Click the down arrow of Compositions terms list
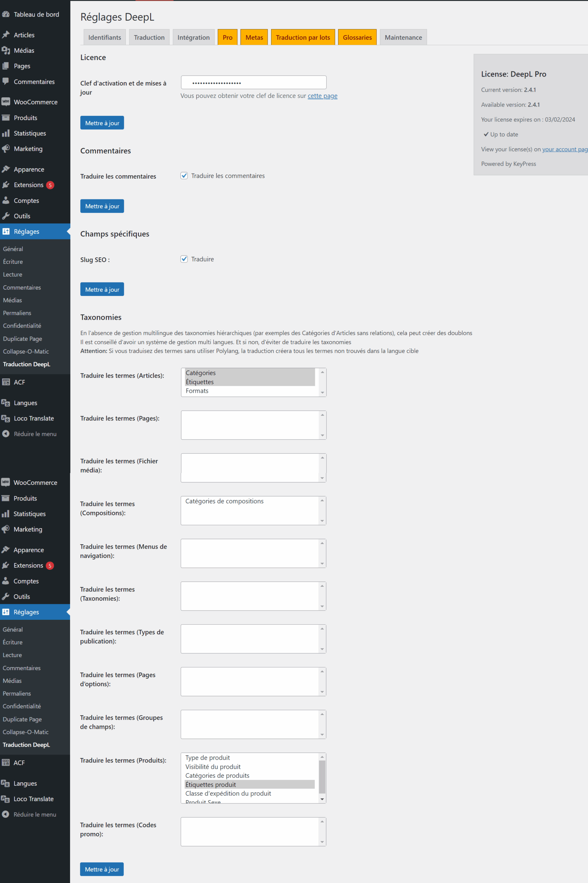The height and width of the screenshot is (883, 588). click(x=322, y=521)
